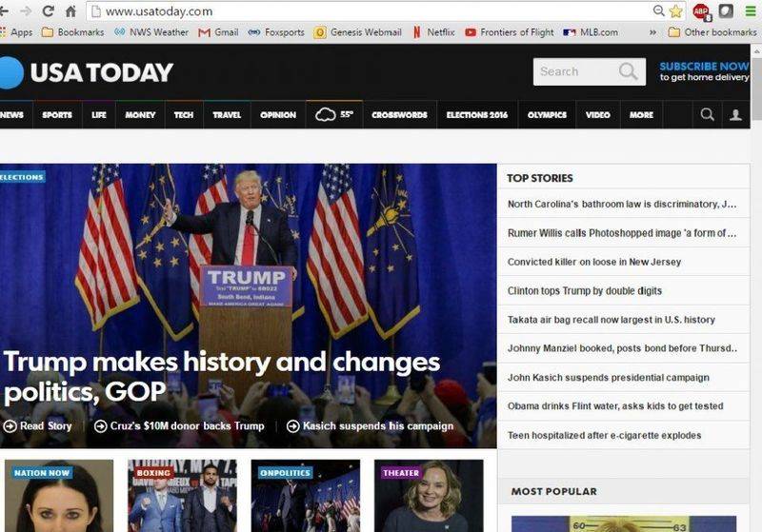Go to the browser home page icon
The image size is (762, 532).
pos(70,10)
